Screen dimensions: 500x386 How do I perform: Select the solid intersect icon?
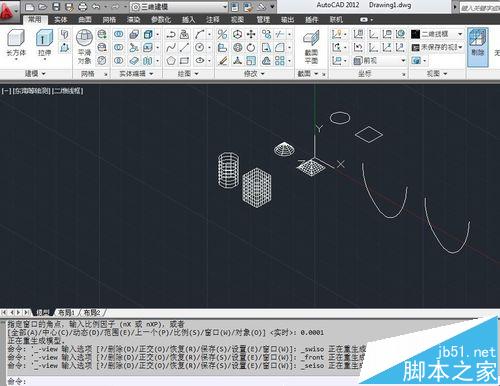[x=118, y=61]
